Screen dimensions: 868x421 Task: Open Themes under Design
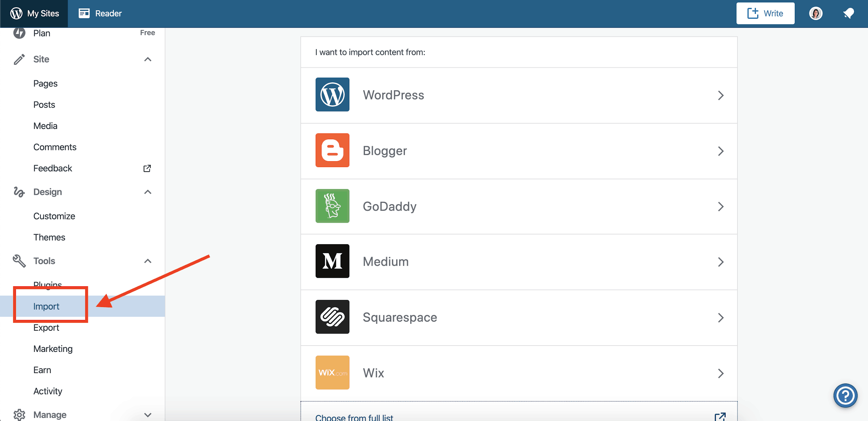click(x=49, y=237)
